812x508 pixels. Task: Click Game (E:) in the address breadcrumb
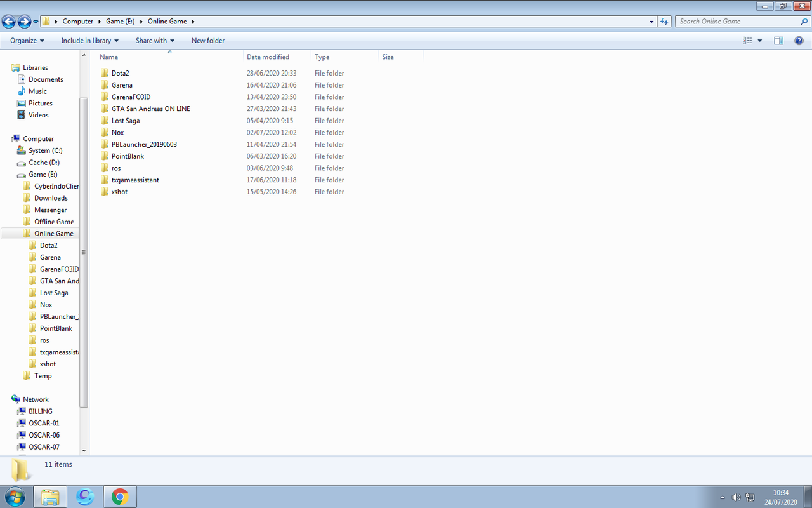[119, 22]
